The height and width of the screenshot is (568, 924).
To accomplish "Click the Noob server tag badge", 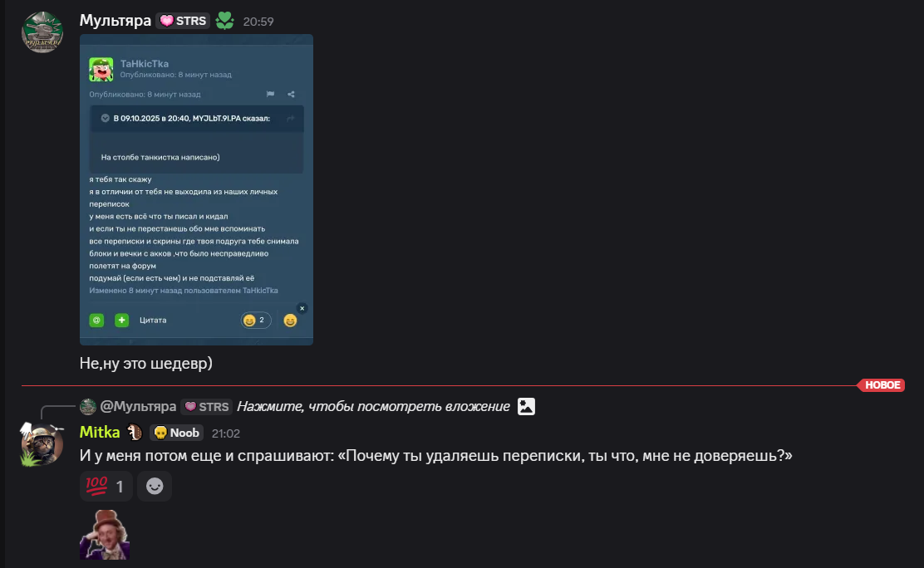I will (x=175, y=433).
